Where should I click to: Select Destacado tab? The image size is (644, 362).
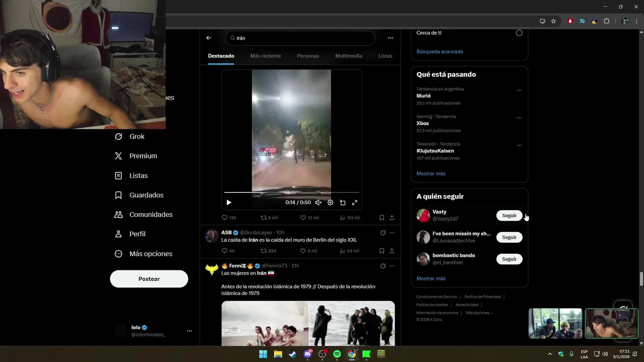pyautogui.click(x=221, y=56)
